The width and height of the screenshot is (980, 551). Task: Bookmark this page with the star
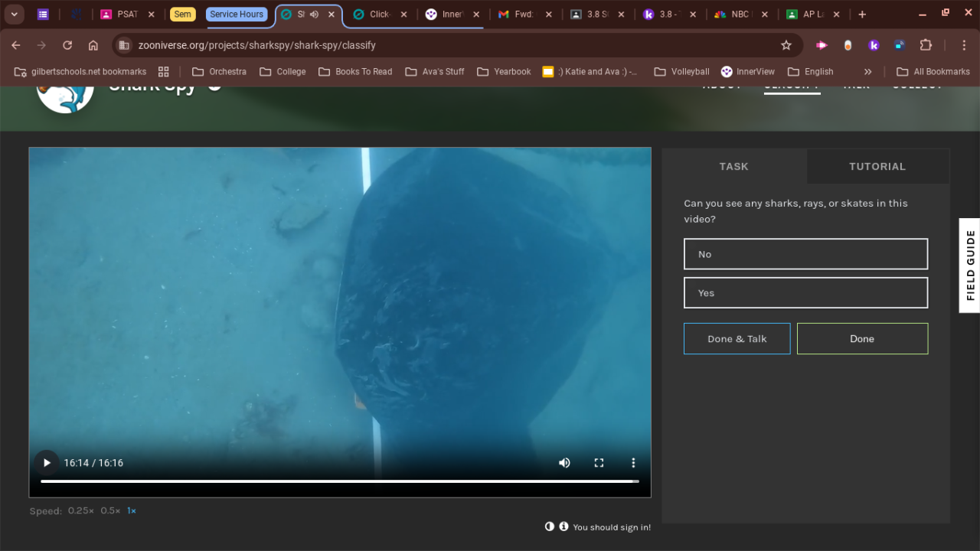pos(786,45)
